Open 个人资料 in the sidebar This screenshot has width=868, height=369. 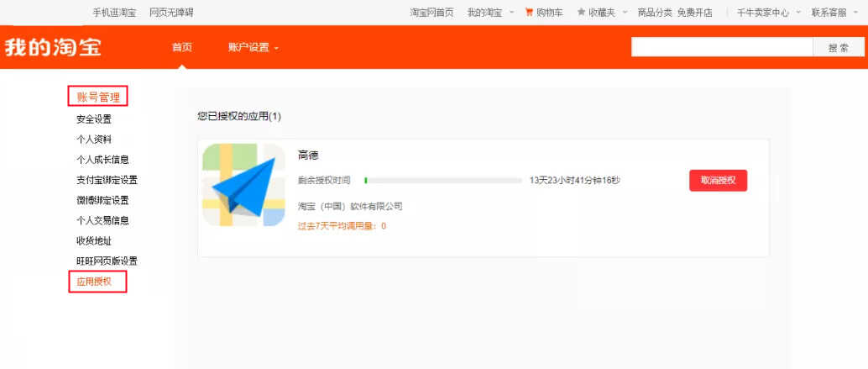94,140
